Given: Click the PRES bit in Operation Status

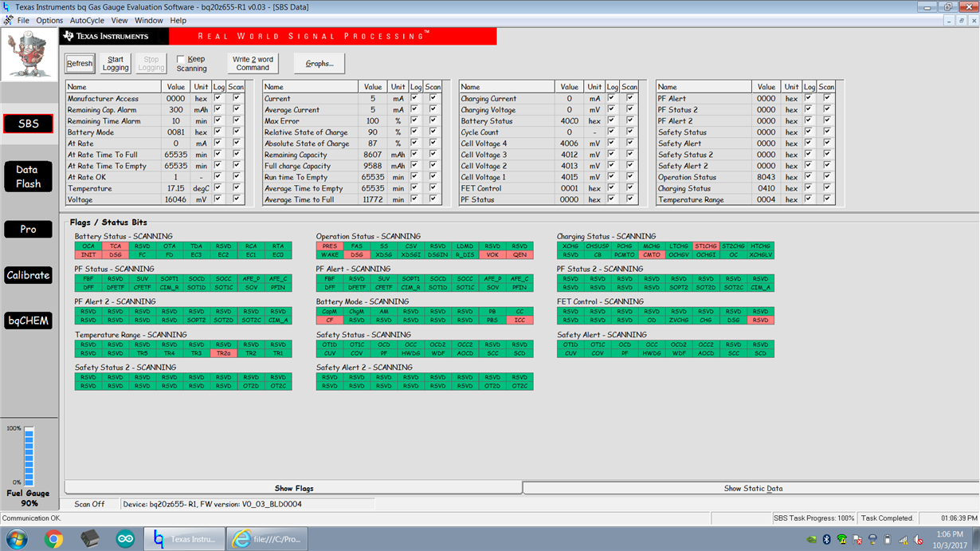Looking at the screenshot, I should click(330, 246).
